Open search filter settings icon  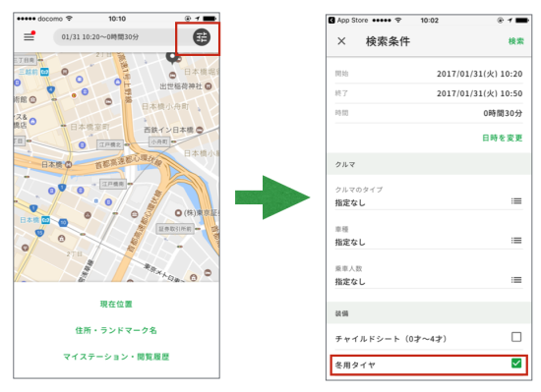202,37
